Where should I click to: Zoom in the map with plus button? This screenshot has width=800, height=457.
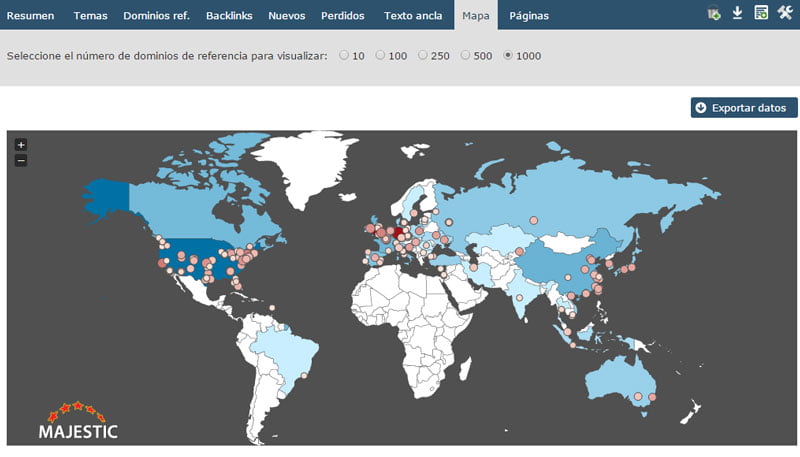pos(21,145)
